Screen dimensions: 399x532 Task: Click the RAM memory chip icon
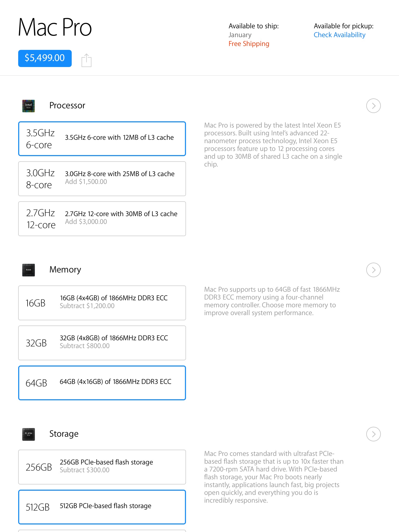(x=29, y=270)
